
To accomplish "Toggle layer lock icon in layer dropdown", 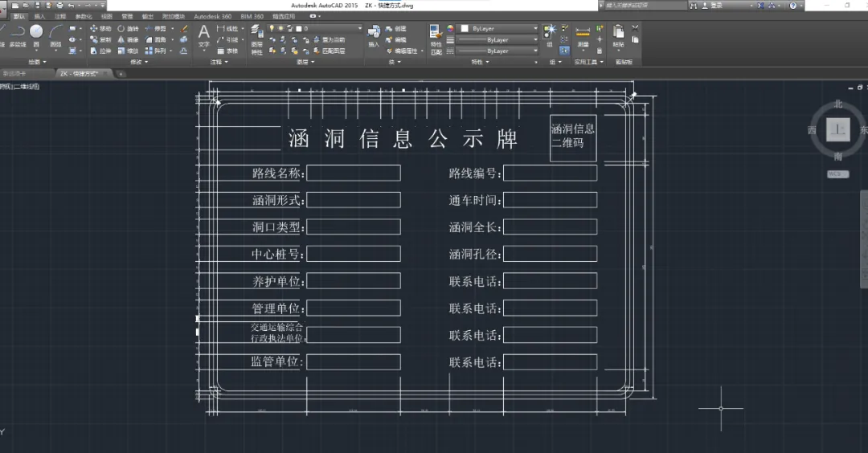I will (x=289, y=28).
